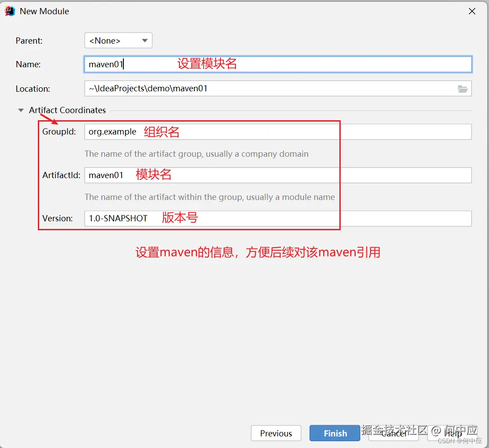
Task: Click the Location: label
Action: [x=33, y=89]
